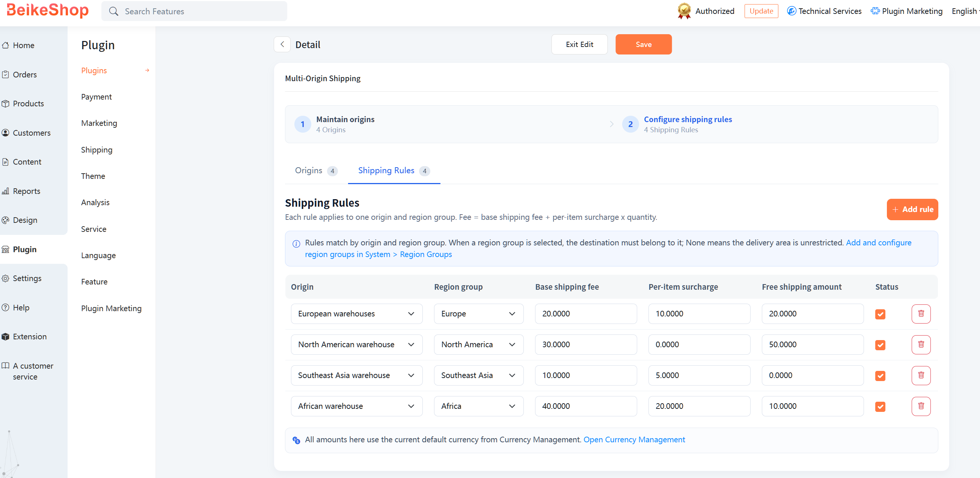Image resolution: width=980 pixels, height=478 pixels.
Task: Expand the North America region group dropdown
Action: click(x=479, y=345)
